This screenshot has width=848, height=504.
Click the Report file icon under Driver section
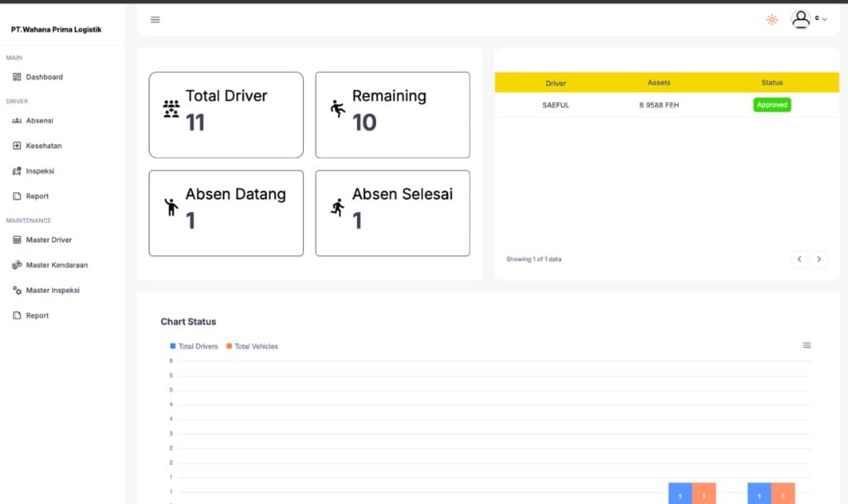[17, 196]
